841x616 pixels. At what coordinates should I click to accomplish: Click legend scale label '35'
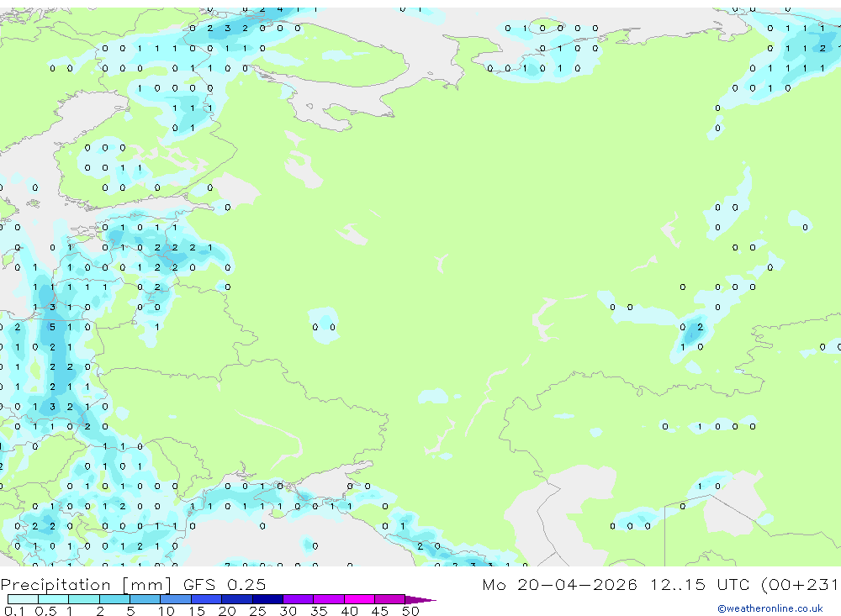pos(319,611)
